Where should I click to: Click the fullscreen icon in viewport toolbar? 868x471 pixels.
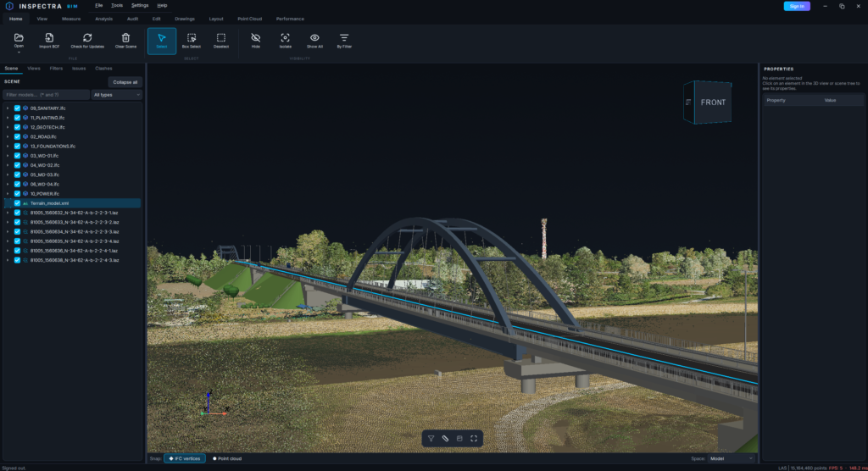(474, 438)
